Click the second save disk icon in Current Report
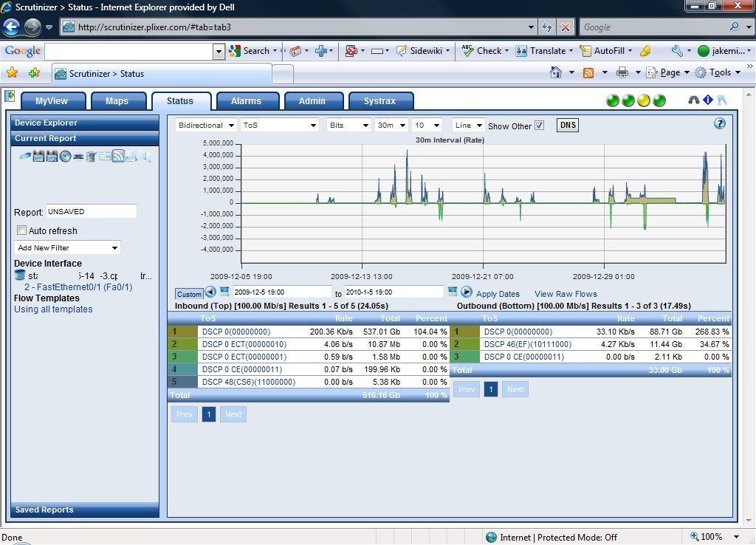Image resolution: width=756 pixels, height=545 pixels. 52,156
